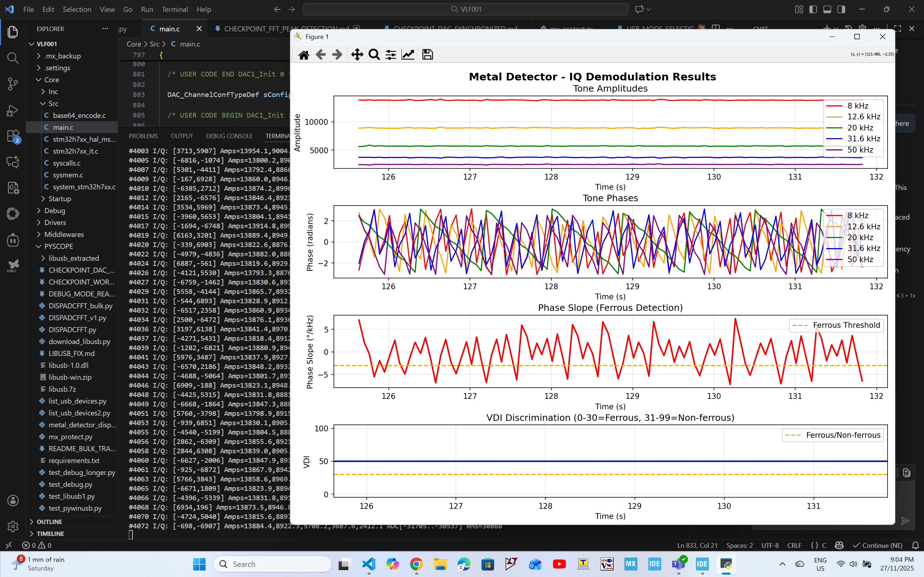Screen dimensions: 924x577
Task: Switch to the PROBLEMS panel tab
Action: point(143,136)
